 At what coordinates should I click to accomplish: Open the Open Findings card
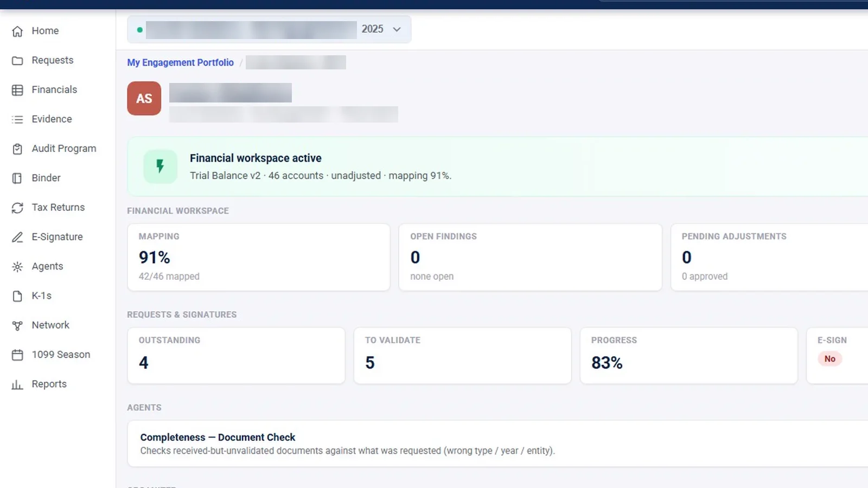[530, 257]
